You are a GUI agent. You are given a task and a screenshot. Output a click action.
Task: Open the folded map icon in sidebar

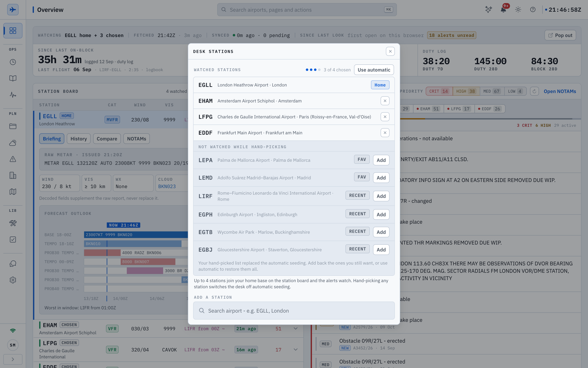coord(13,192)
